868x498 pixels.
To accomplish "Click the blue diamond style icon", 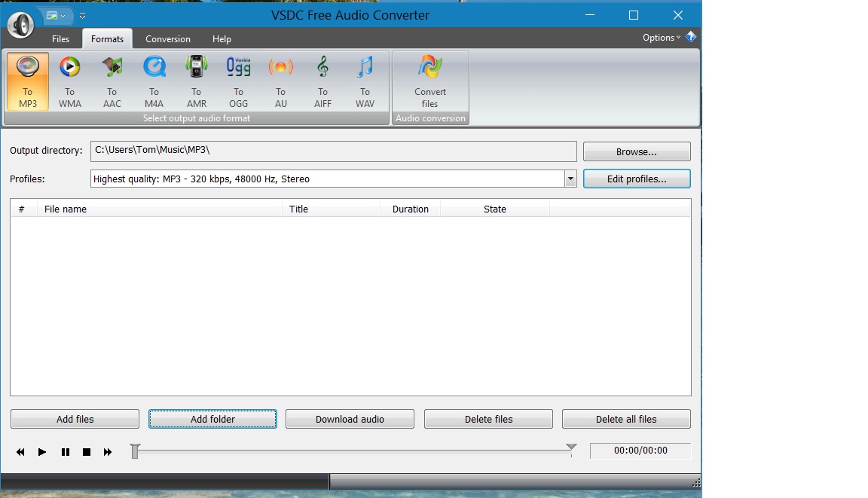I will (x=691, y=37).
